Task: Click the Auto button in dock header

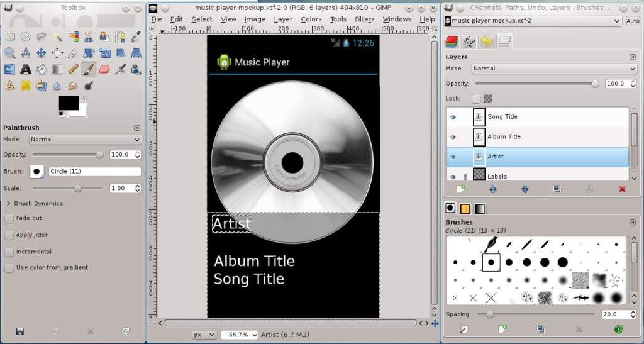Action: (633, 21)
